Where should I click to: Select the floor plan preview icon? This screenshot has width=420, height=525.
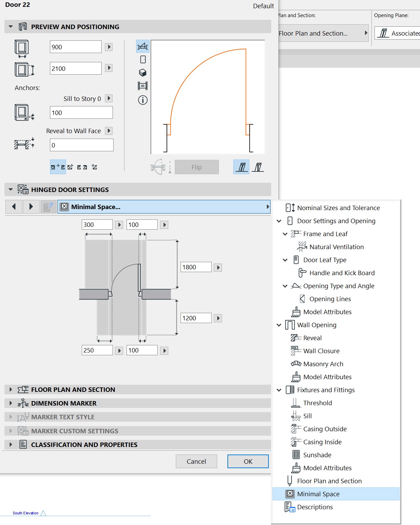click(143, 46)
